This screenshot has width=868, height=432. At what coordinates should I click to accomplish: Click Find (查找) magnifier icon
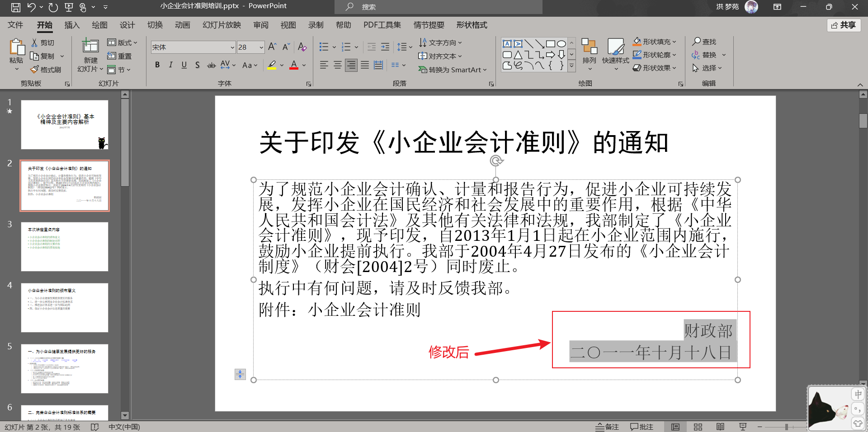pos(696,42)
